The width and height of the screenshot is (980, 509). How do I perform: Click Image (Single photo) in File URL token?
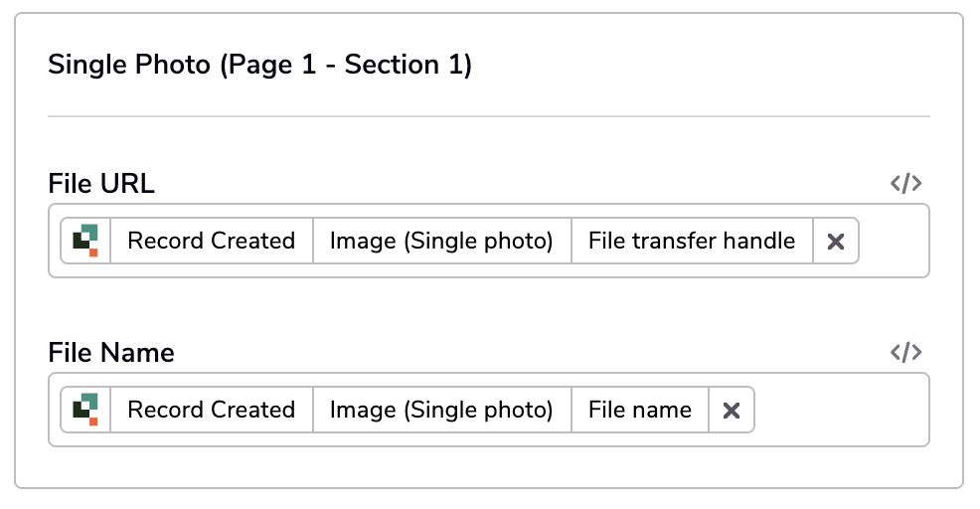442,241
